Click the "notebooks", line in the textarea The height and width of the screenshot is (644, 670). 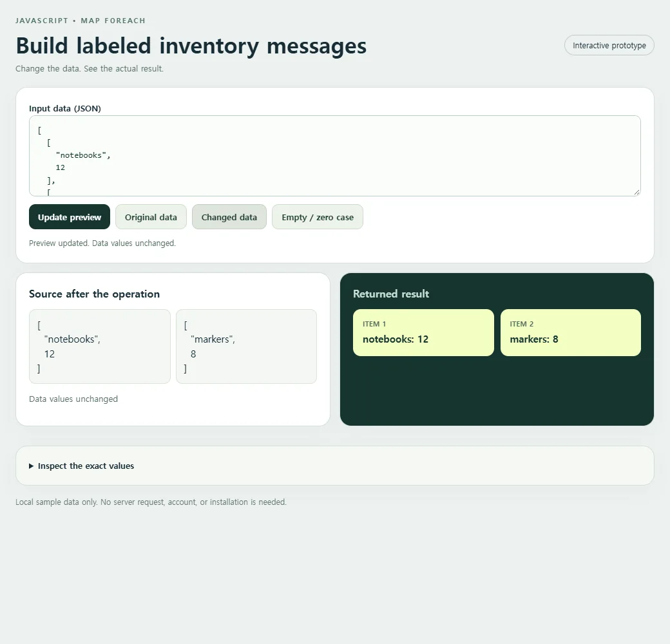click(83, 155)
